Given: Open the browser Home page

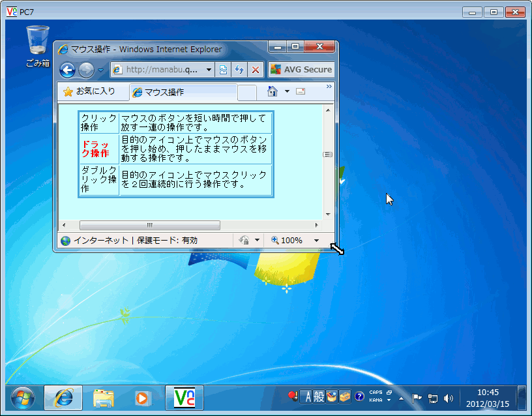Looking at the screenshot, I should pyautogui.click(x=272, y=92).
